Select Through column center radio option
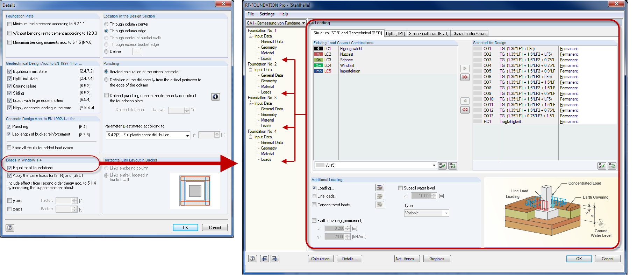Image resolution: width=644 pixels, height=276 pixels. tap(106, 24)
